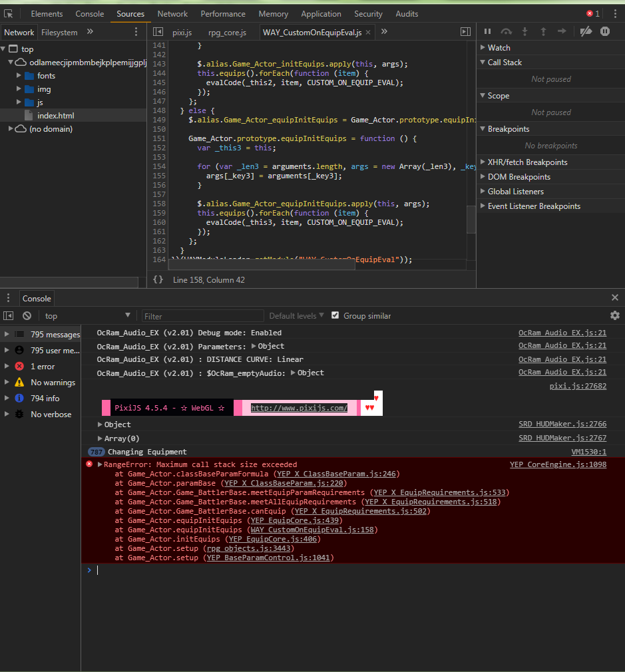
Task: Click the console Filter input field
Action: point(202,316)
